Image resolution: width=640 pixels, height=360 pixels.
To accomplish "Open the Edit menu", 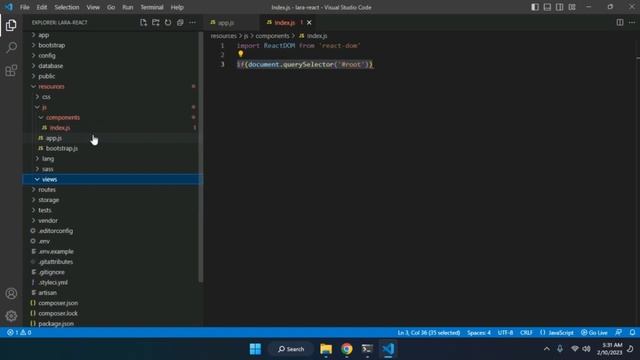I will coord(42,7).
